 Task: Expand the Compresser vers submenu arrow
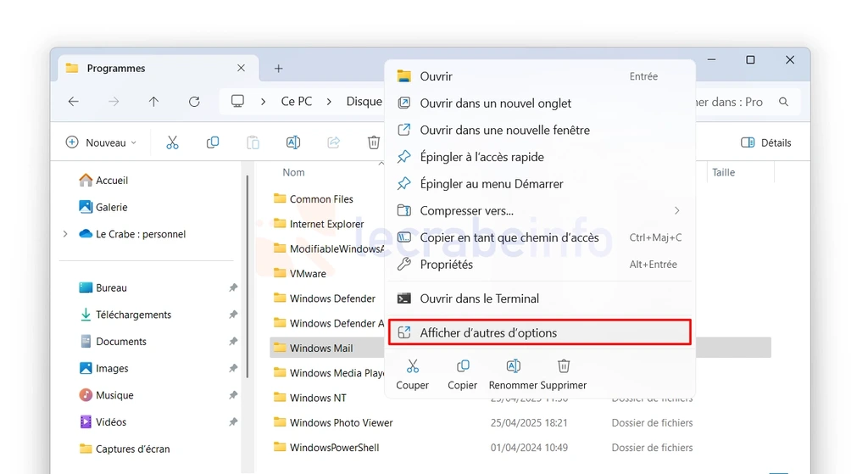coord(676,210)
